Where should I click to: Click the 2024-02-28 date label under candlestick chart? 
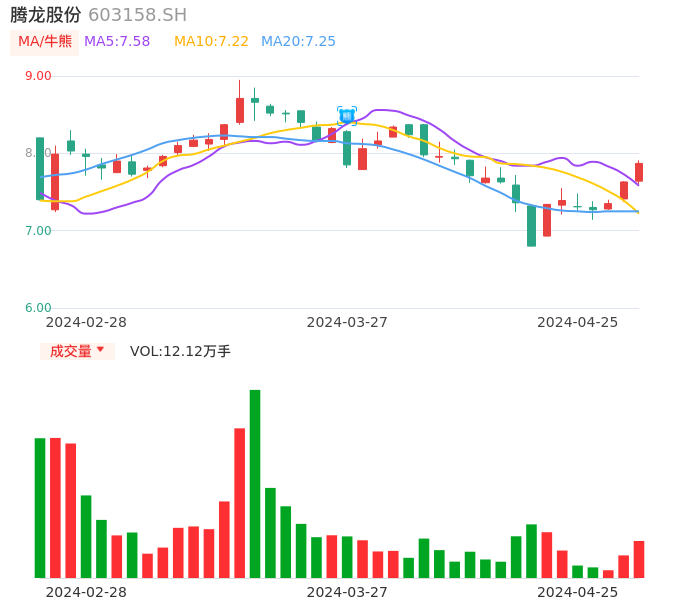(x=86, y=322)
